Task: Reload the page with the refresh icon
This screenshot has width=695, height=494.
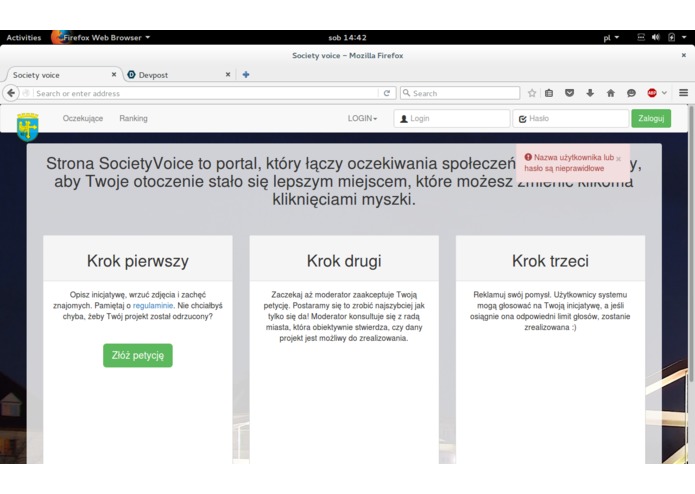Action: tap(387, 93)
